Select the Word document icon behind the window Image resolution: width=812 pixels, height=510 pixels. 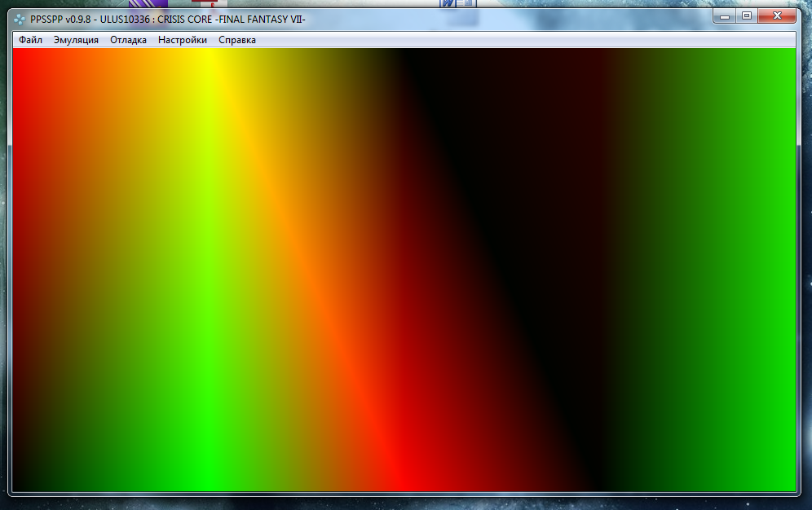pos(458,3)
